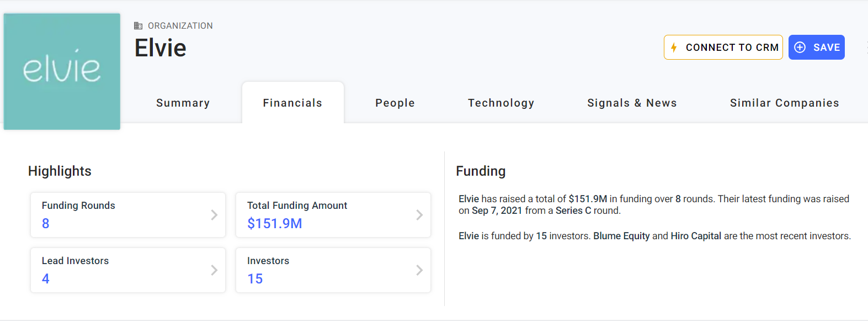This screenshot has width=868, height=321.
Task: Open the Summary tab
Action: (x=183, y=103)
